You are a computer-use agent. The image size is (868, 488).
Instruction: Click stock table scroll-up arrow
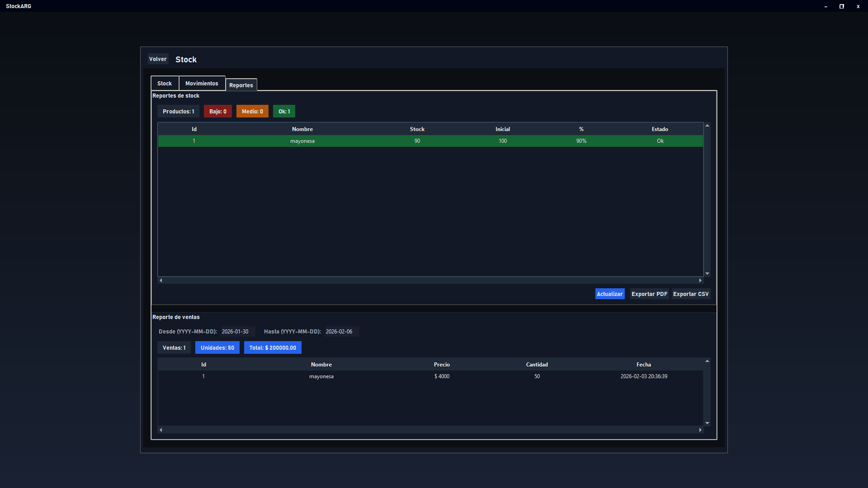coord(707,126)
